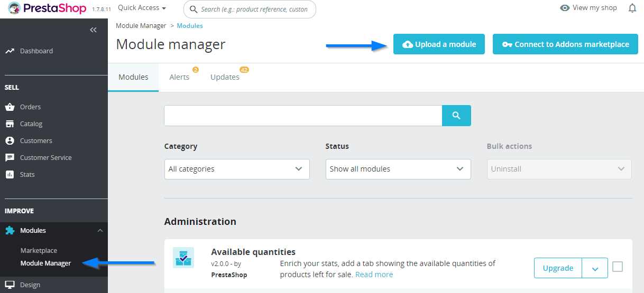
Task: Open the Status dropdown showing all modules
Action: tap(398, 169)
